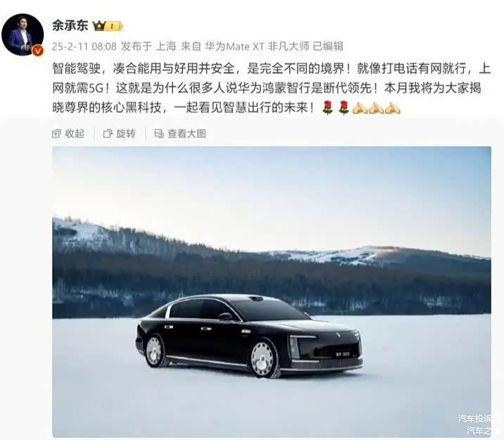Open 余承东's profile avatar picture
504x440 pixels.
[23, 34]
